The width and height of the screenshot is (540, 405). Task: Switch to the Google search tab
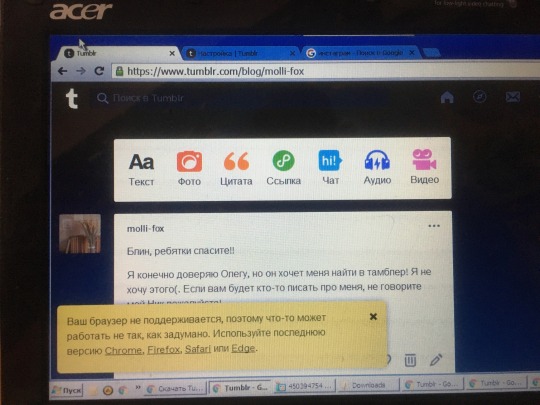point(360,53)
